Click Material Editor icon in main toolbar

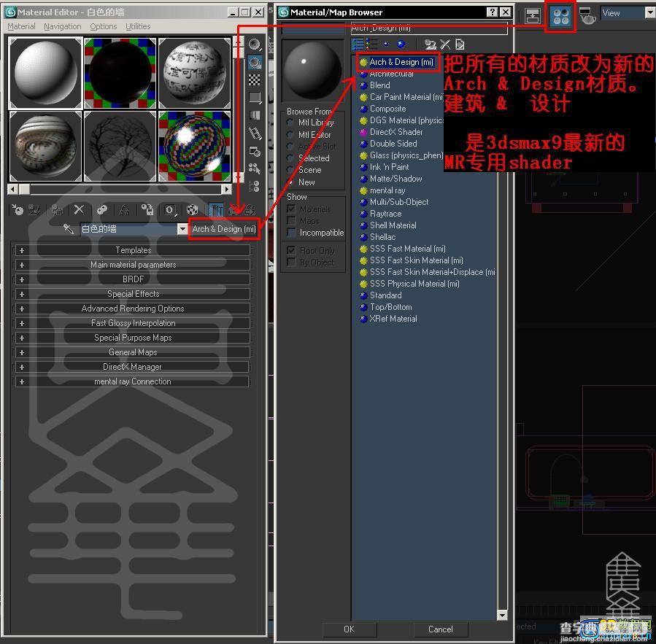pos(560,16)
